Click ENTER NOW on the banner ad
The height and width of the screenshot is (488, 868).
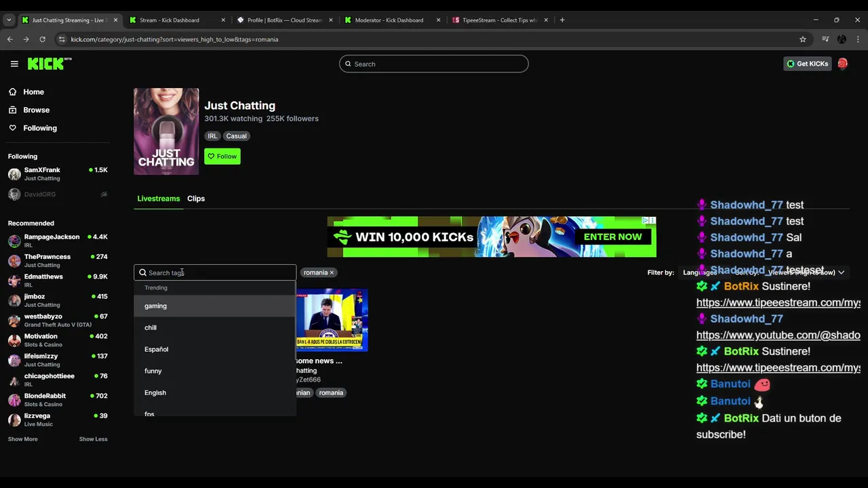[612, 237]
